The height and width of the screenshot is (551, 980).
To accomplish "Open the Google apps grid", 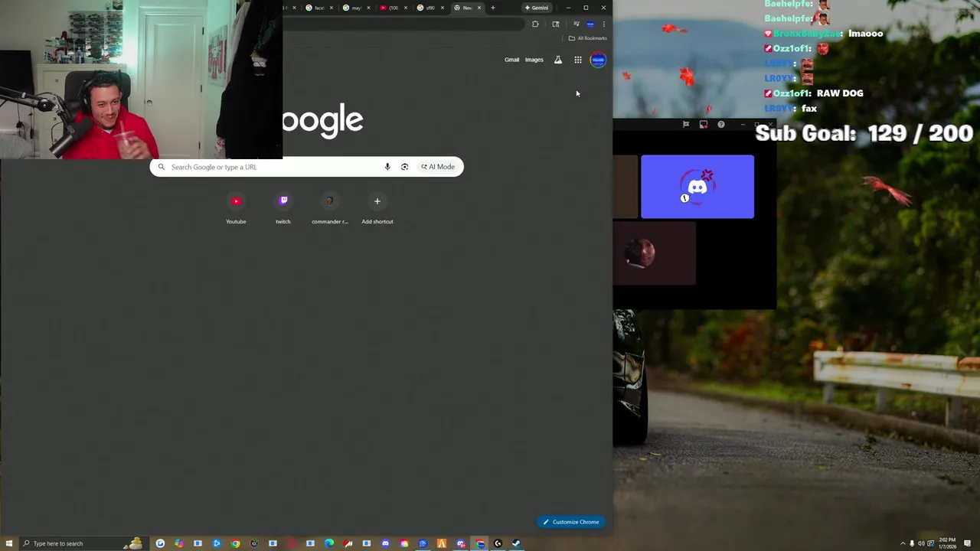I will coord(578,60).
